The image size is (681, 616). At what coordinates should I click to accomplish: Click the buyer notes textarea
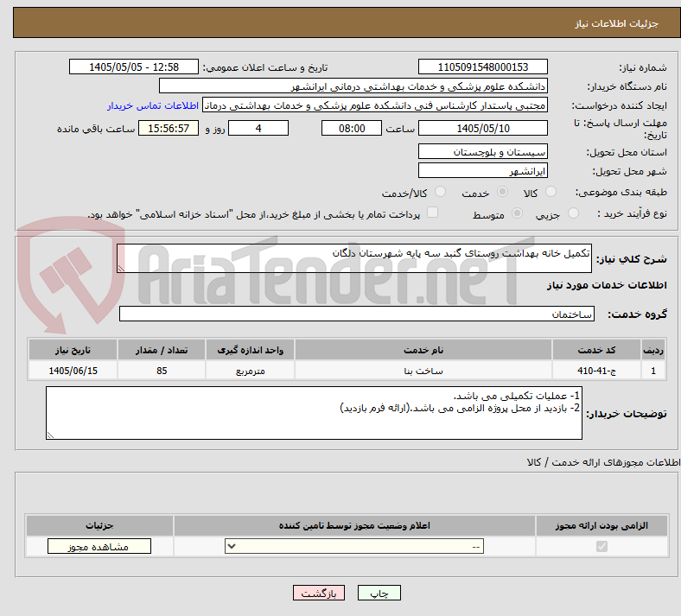tap(314, 413)
